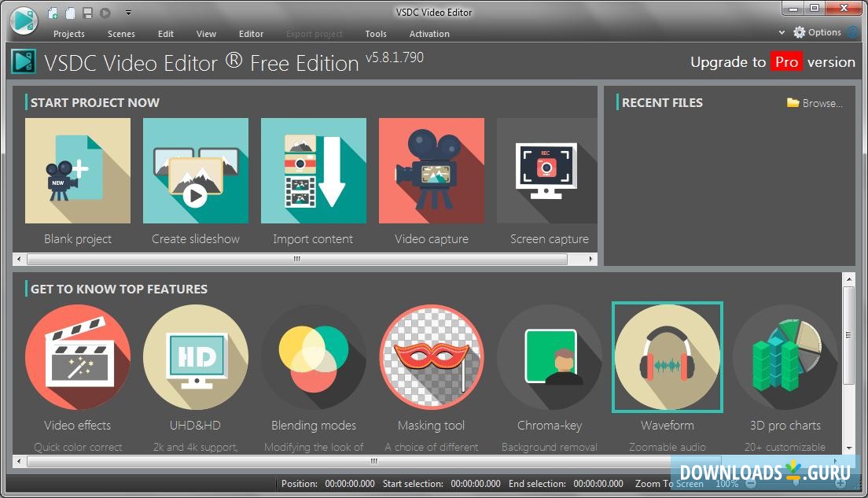Select the Screen capture monitor tile
The width and height of the screenshot is (868, 498).
(x=547, y=171)
